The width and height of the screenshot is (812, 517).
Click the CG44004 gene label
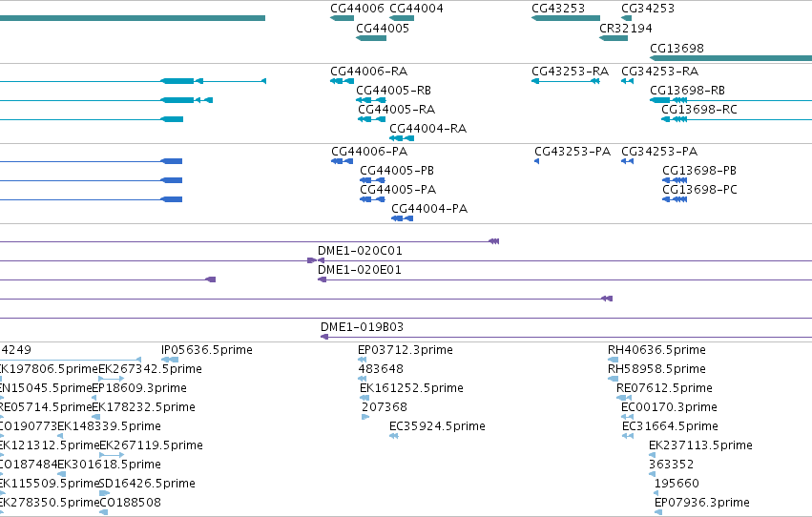click(416, 9)
